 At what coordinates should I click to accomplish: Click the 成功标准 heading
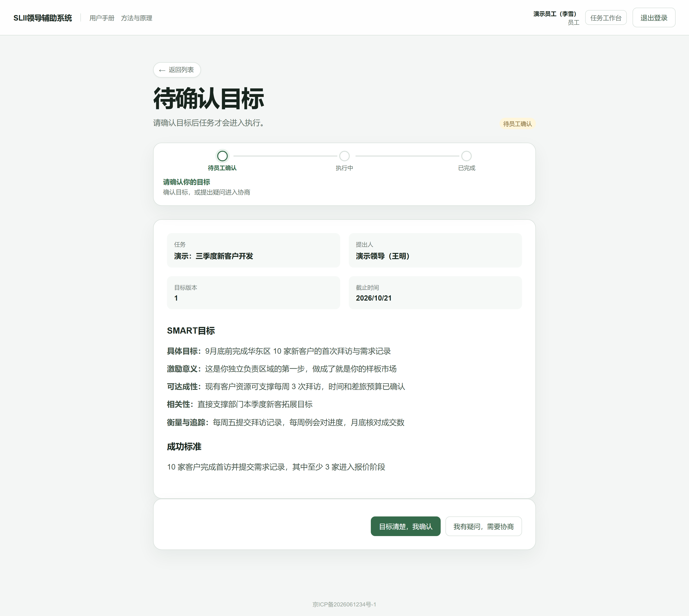click(184, 447)
